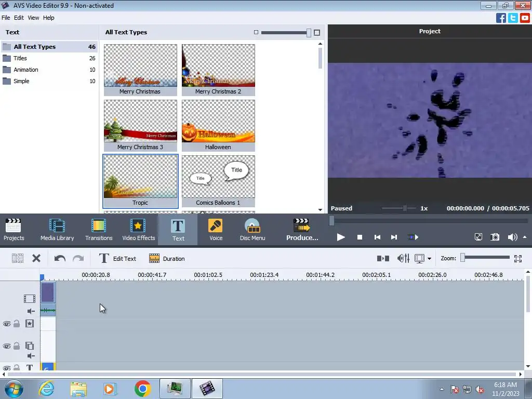Stop the preview playback

click(360, 237)
